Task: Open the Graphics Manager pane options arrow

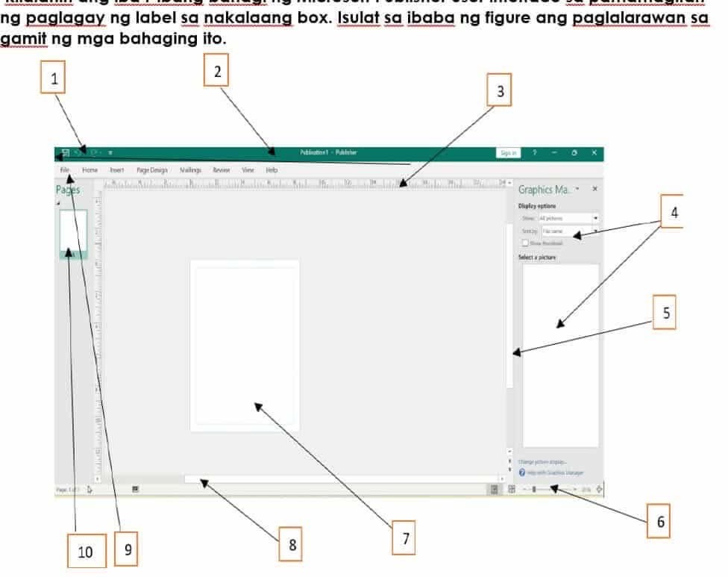Action: (578, 190)
